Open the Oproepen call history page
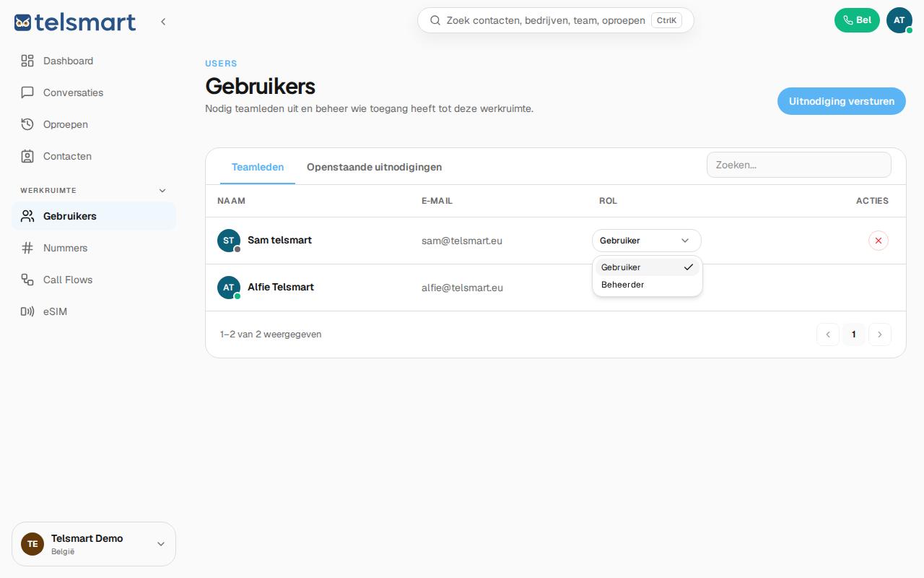 pyautogui.click(x=94, y=124)
